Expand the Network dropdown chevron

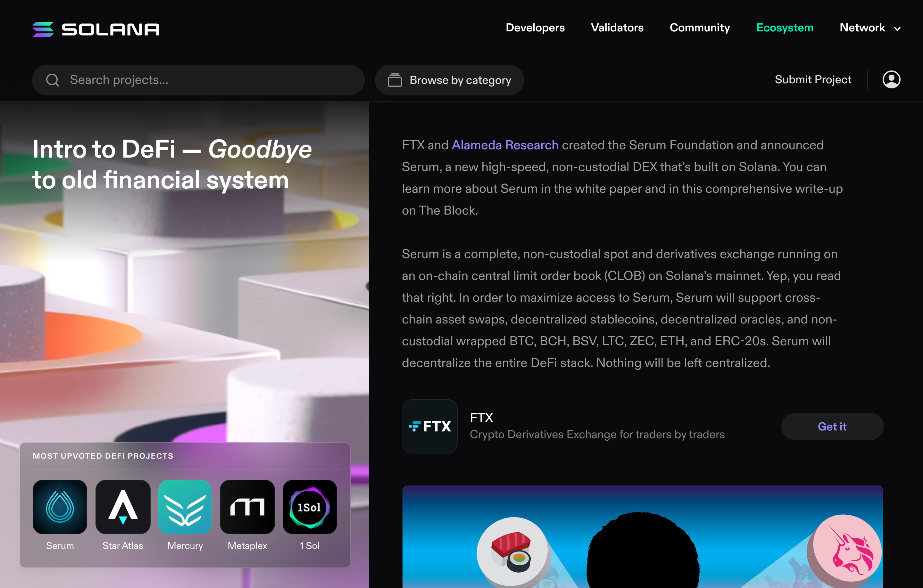coord(897,29)
